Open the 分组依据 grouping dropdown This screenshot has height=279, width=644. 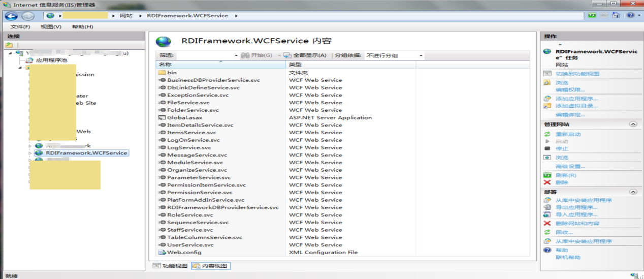point(421,55)
